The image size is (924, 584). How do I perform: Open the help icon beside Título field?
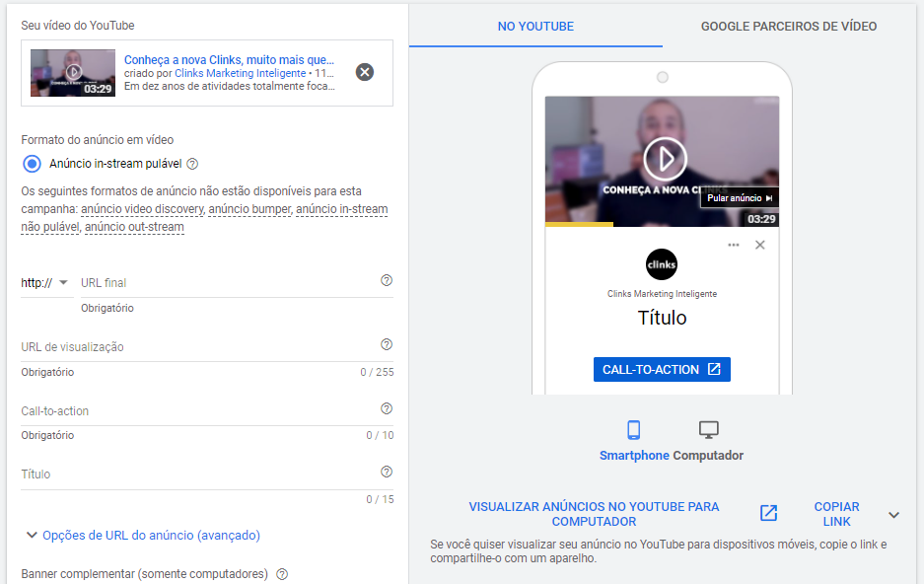pyautogui.click(x=387, y=472)
